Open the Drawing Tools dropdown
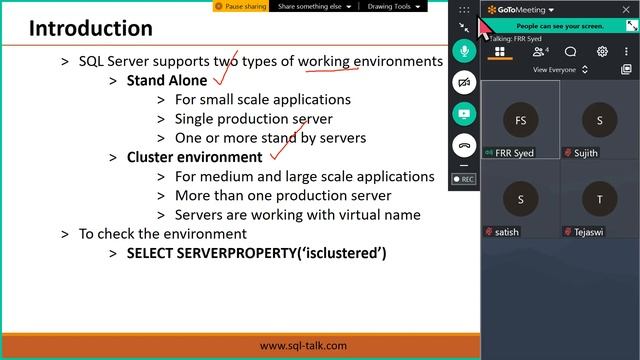 393,6
